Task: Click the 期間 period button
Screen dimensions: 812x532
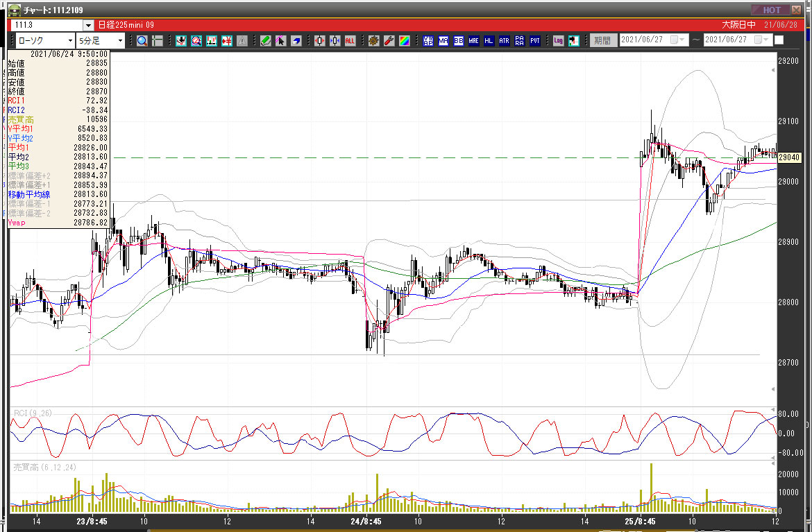Action: point(602,40)
